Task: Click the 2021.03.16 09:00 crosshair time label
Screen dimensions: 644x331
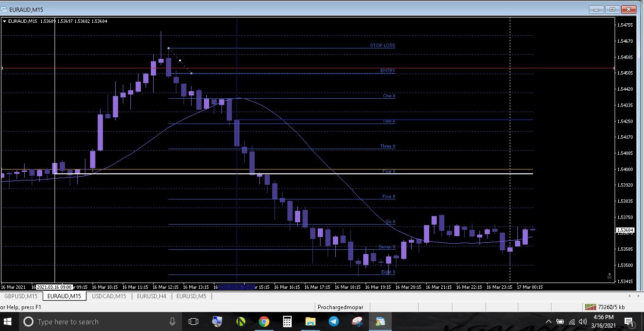Action: pyautogui.click(x=55, y=287)
